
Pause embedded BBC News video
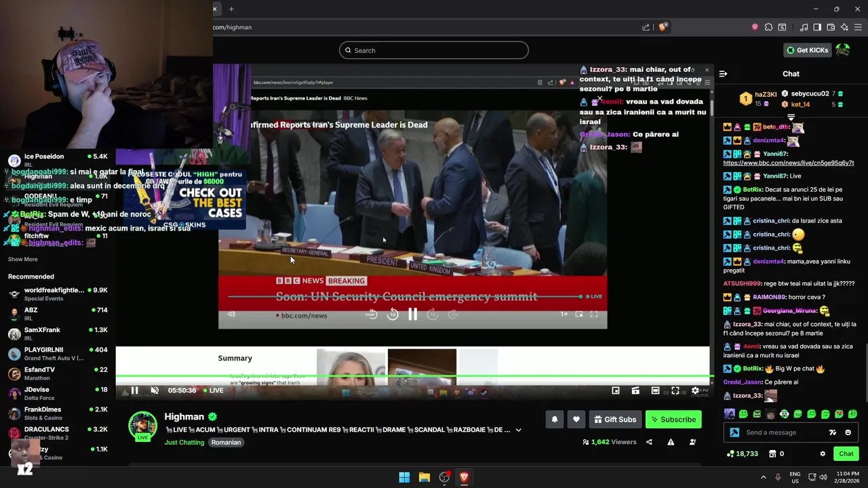412,314
